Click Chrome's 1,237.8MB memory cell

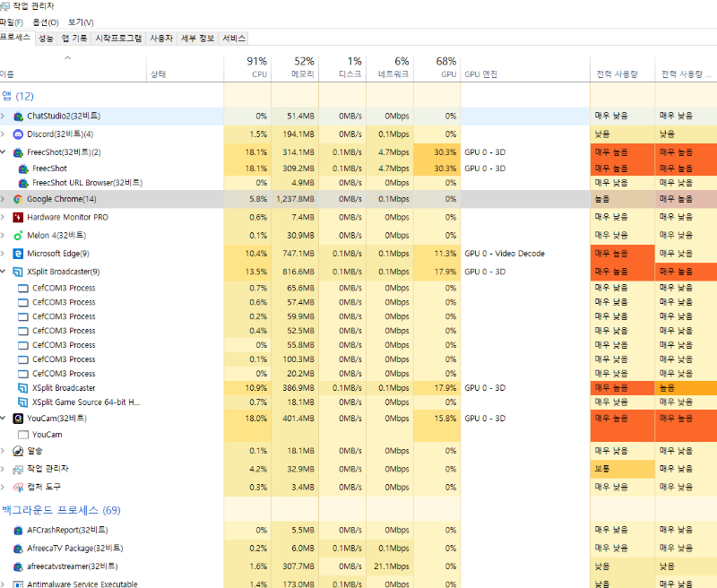pyautogui.click(x=295, y=199)
